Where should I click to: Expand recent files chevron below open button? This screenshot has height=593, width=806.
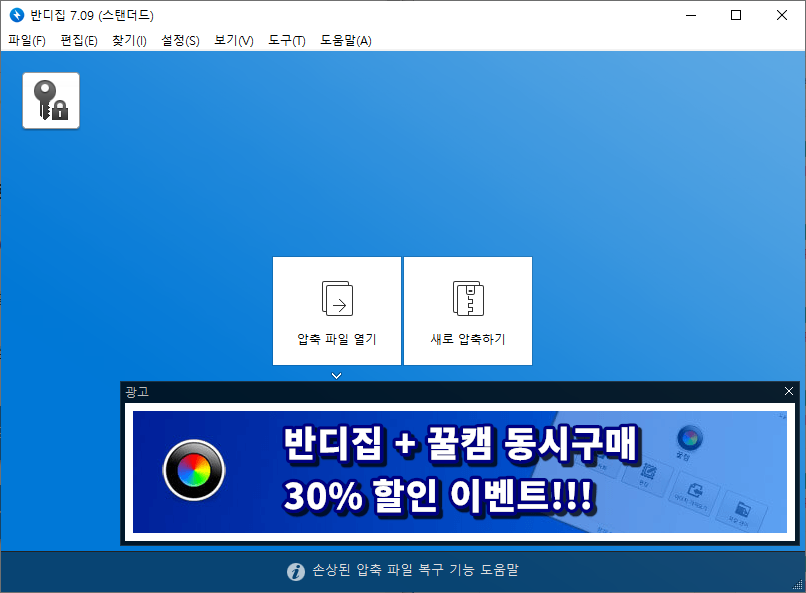(337, 376)
